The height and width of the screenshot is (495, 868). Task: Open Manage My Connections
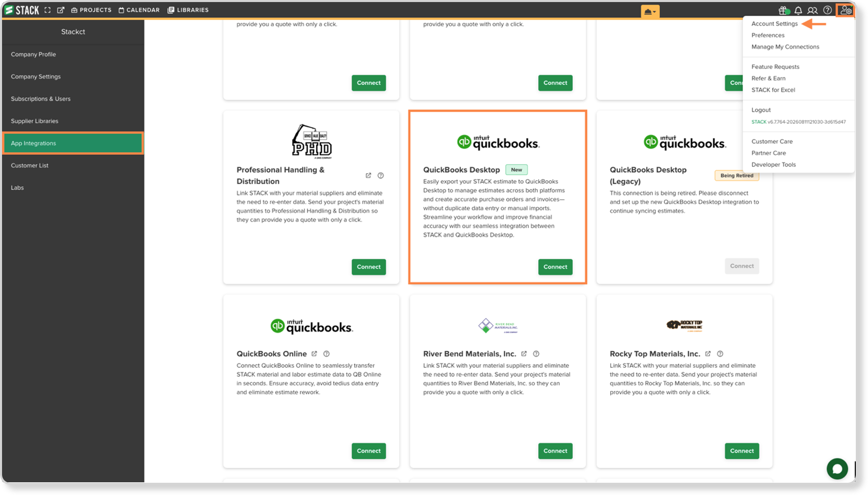[785, 47]
